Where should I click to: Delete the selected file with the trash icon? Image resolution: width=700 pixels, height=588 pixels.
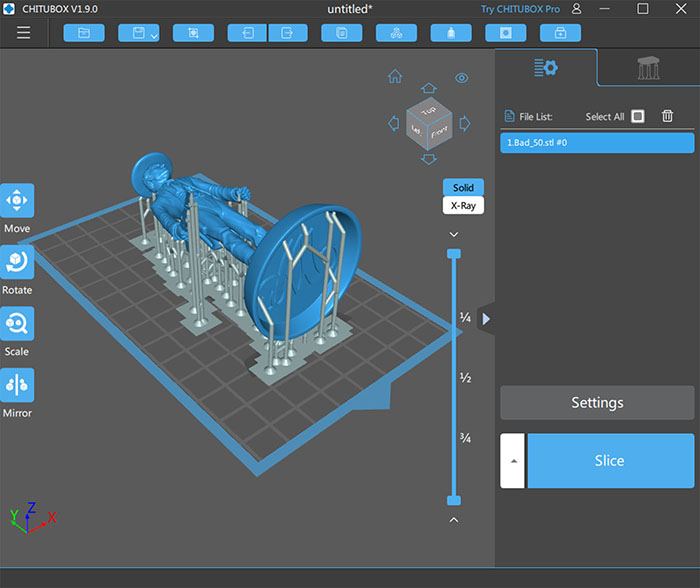(x=667, y=116)
